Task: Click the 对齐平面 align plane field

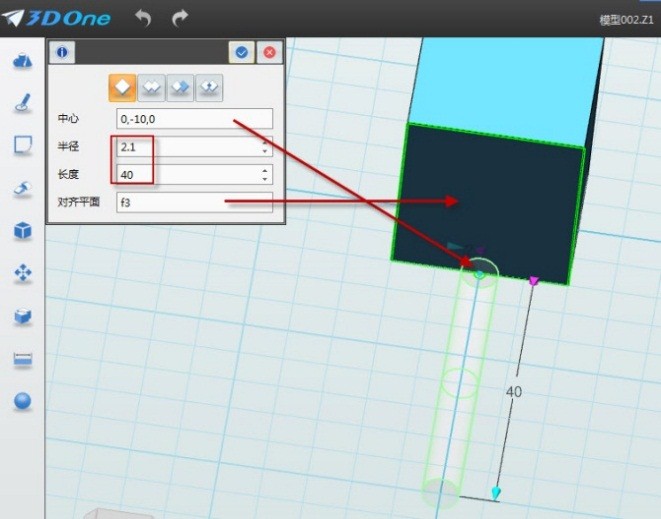Action: [194, 203]
